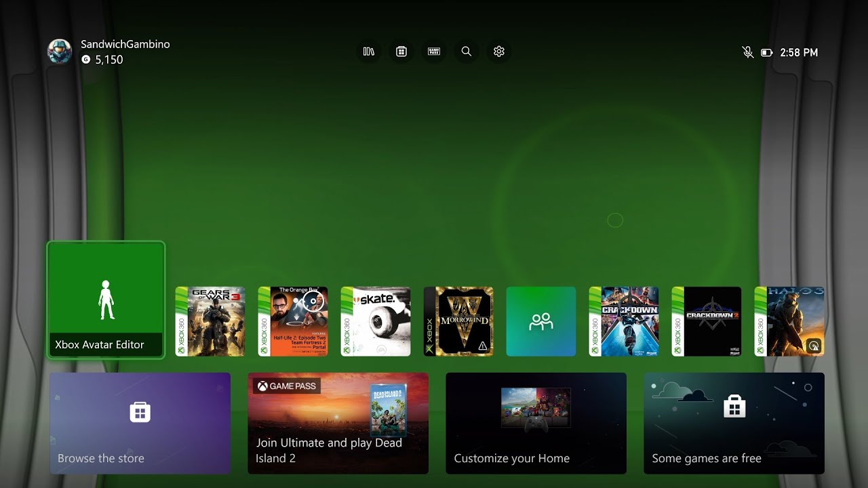868x488 pixels.
Task: Launch the skate. game tile
Action: coord(376,321)
